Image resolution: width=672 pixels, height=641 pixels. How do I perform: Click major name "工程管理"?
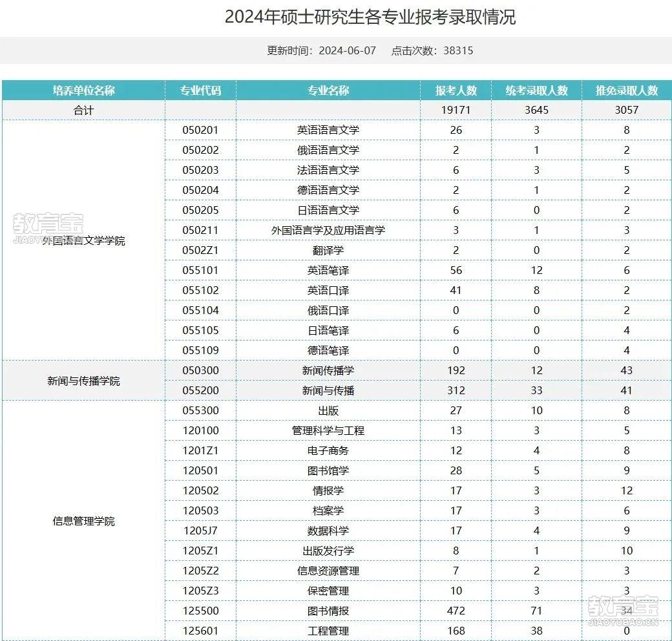[328, 631]
